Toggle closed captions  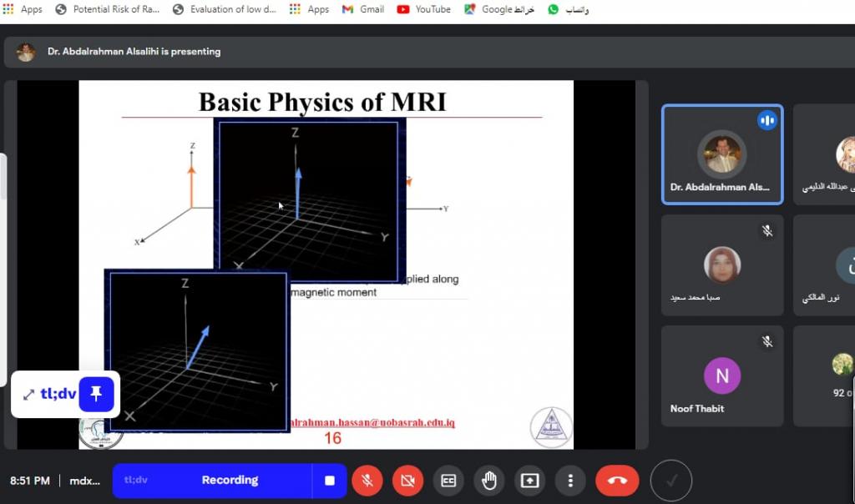[x=448, y=481]
